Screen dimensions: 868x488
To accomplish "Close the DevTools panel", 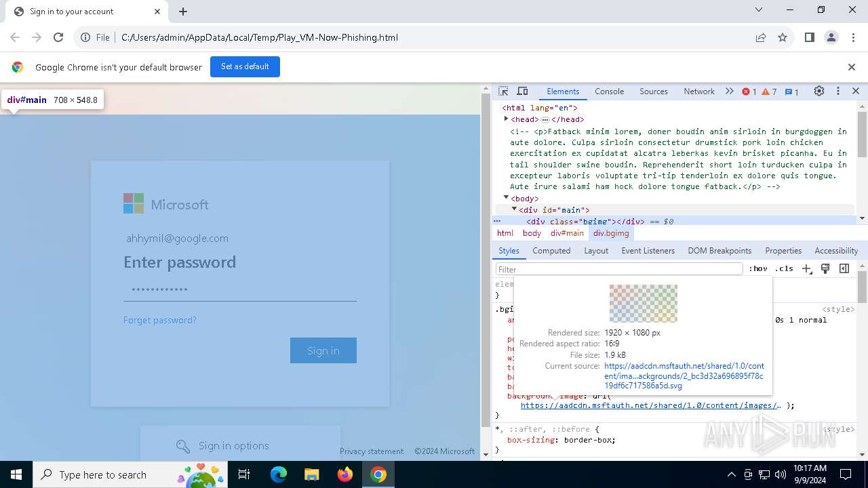I will point(856,91).
